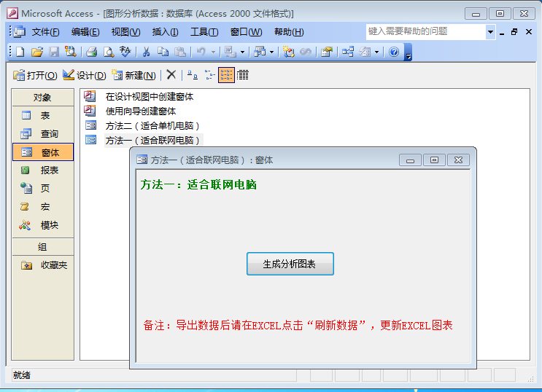
Task: Run the spelling check icon
Action: click(x=125, y=52)
